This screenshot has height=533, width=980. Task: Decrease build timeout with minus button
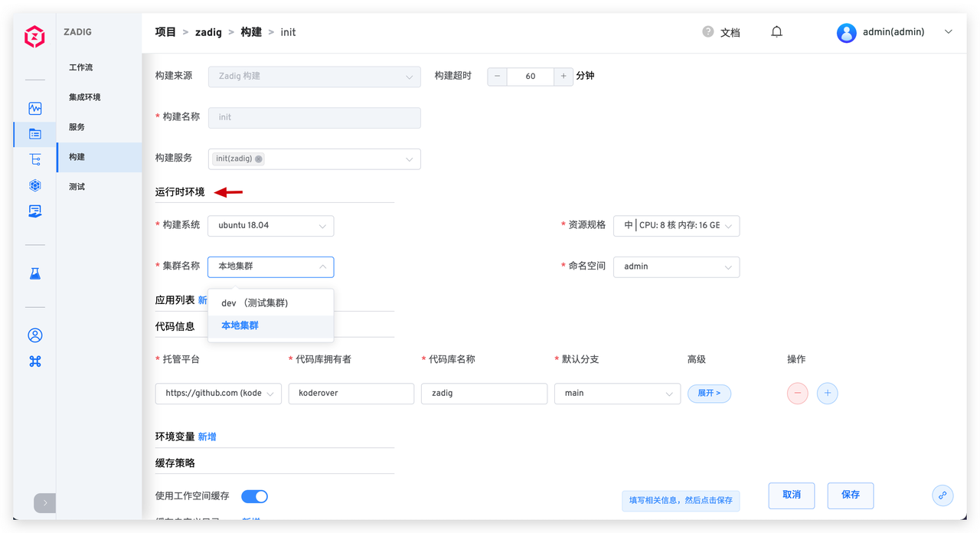click(x=498, y=77)
